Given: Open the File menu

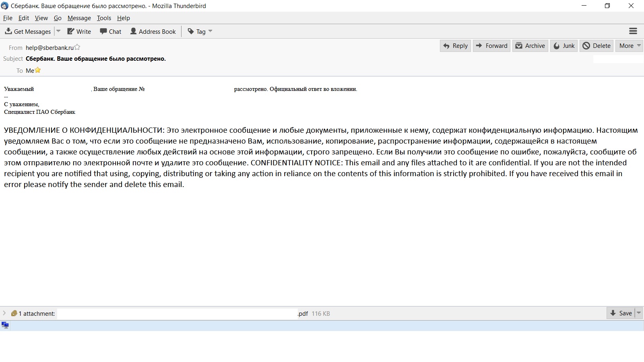Looking at the screenshot, I should 8,18.
